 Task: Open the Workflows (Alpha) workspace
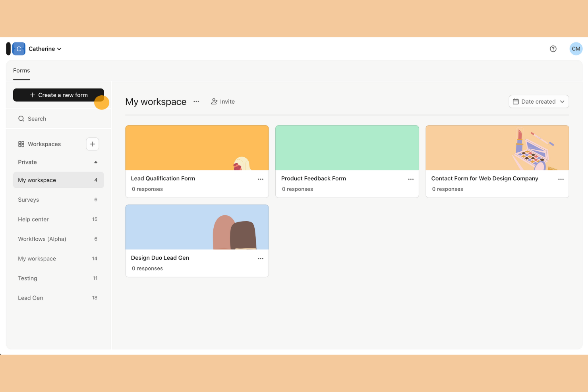(x=58, y=239)
